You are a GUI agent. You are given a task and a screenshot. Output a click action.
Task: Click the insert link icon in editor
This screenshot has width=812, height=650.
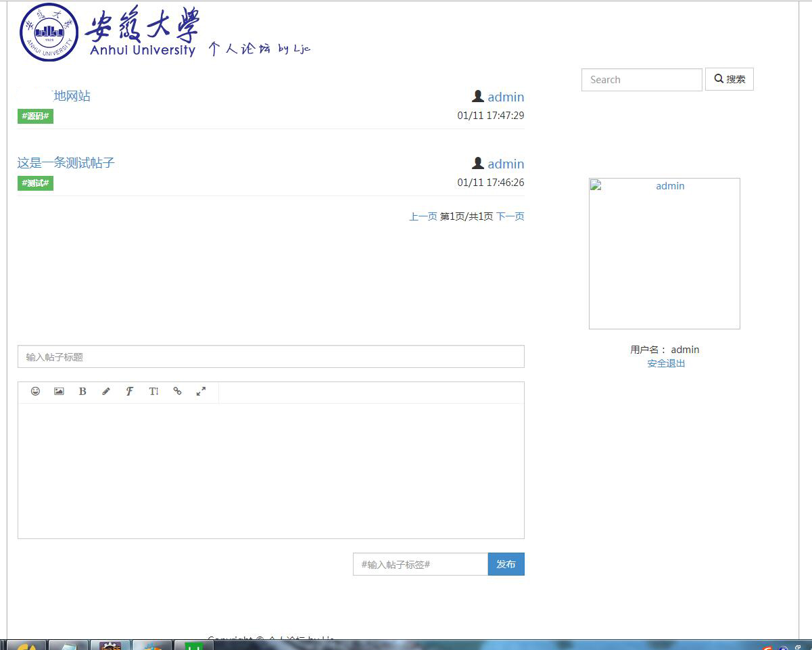(177, 392)
